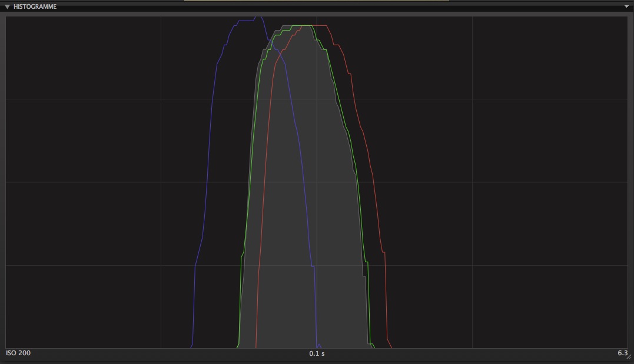Click the HISTOGRAMME panel title
Viewport: 634px width, 364px height.
[35, 6]
